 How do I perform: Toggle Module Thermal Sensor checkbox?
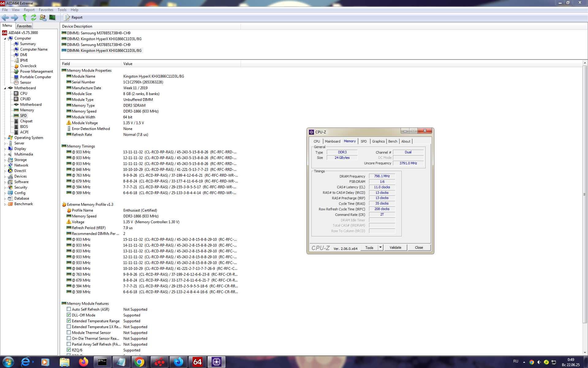(69, 332)
